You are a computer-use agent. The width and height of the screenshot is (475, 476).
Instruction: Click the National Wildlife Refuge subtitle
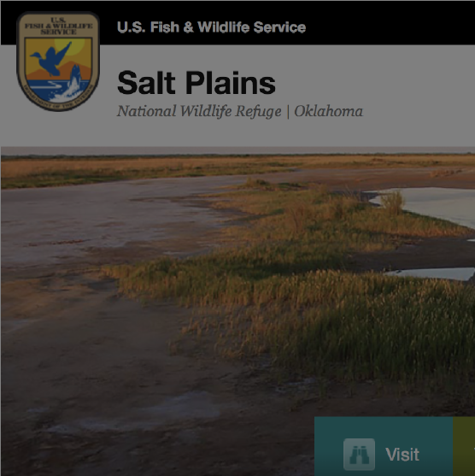pos(199,111)
